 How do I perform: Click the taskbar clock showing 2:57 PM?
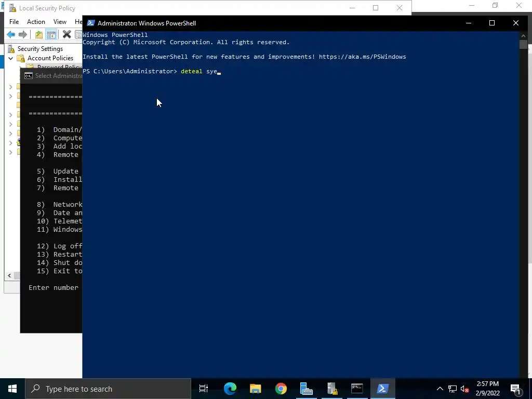[487, 389]
